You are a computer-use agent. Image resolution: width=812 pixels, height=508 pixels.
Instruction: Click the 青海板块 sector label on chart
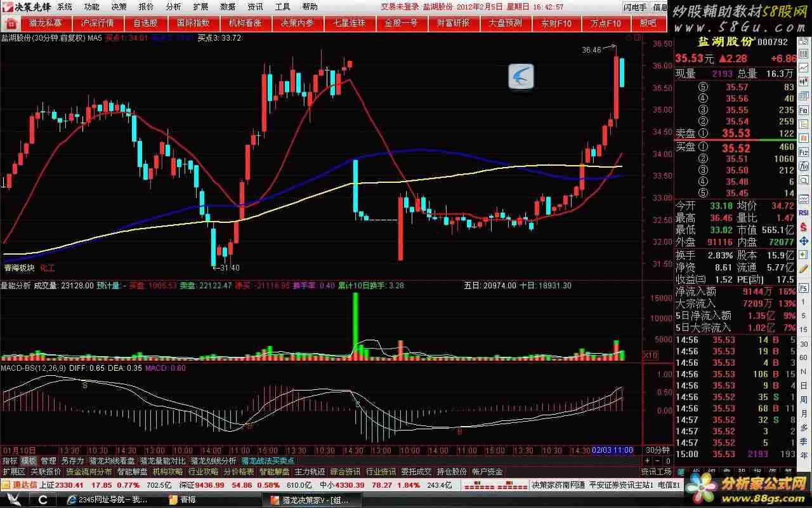click(x=19, y=268)
